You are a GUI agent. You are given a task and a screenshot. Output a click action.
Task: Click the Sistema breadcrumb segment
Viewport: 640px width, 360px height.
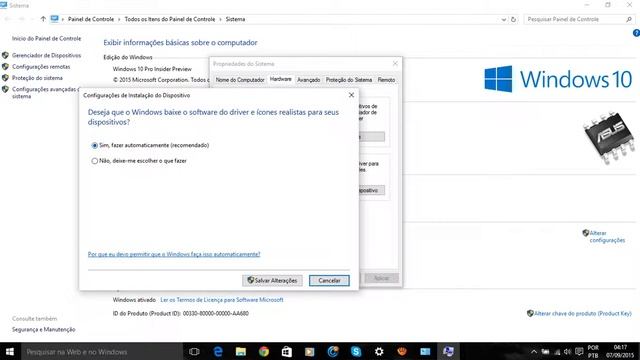(x=236, y=19)
